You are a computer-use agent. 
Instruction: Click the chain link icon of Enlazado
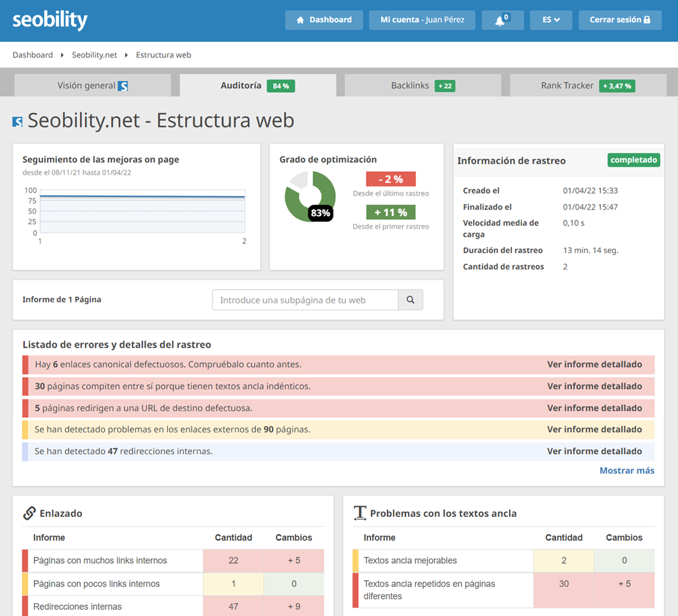coord(29,513)
